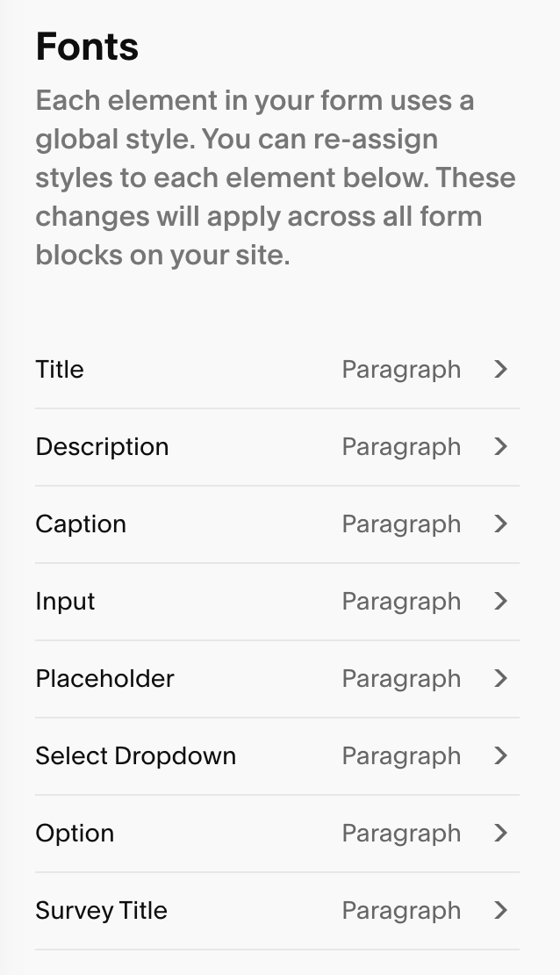Click the chevron next to Survey Title
Screen dimensions: 560x975
coord(501,910)
